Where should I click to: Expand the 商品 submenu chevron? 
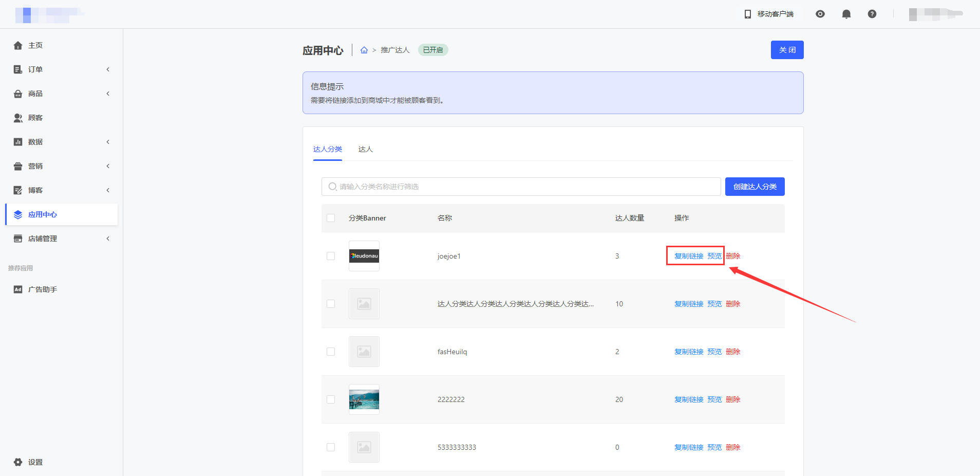[108, 94]
